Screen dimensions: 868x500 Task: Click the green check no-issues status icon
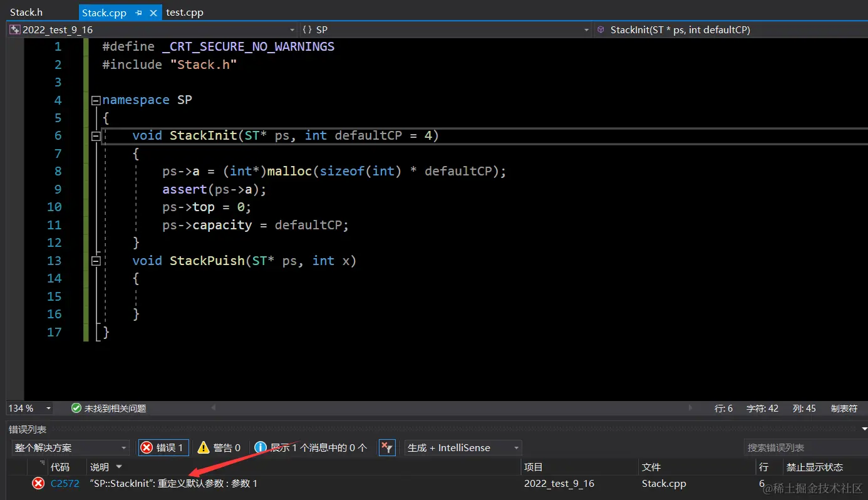tap(76, 408)
